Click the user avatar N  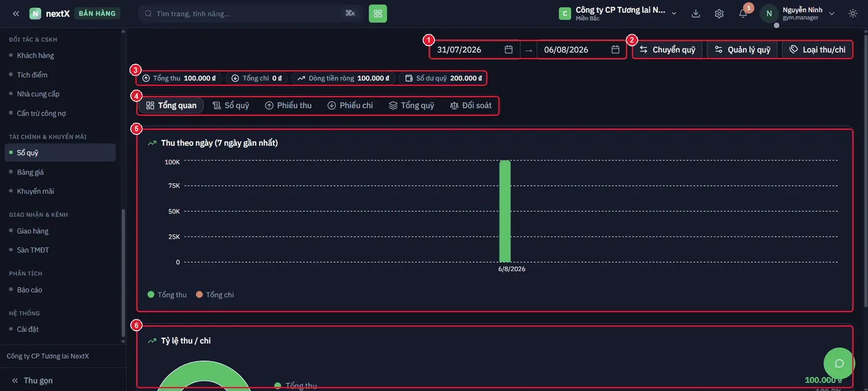(x=769, y=13)
